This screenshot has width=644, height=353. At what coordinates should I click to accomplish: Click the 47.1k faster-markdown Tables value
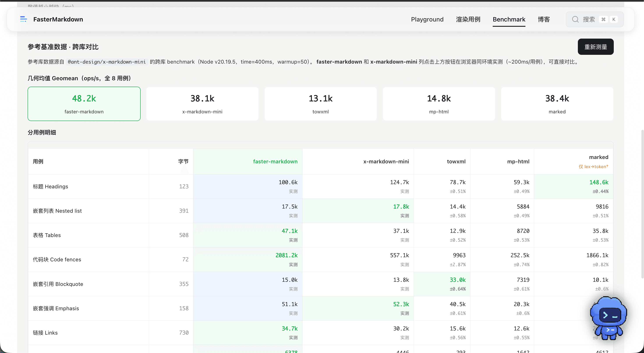(290, 231)
